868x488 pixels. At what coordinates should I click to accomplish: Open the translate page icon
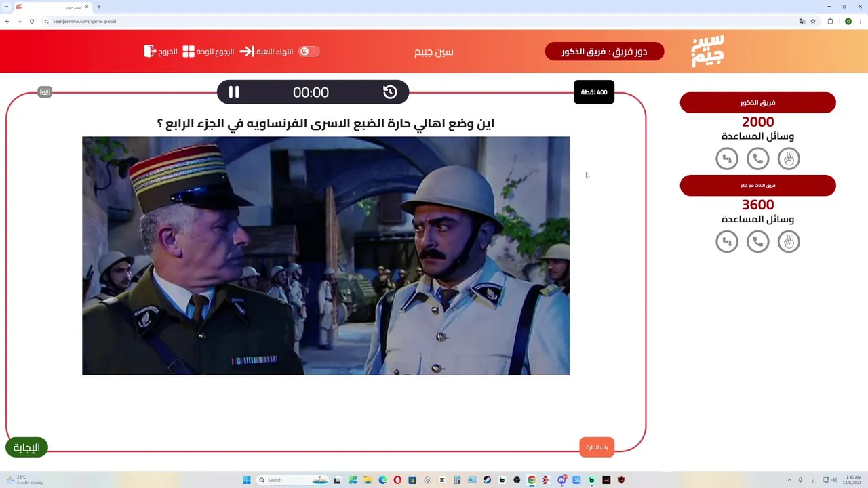[x=802, y=21]
